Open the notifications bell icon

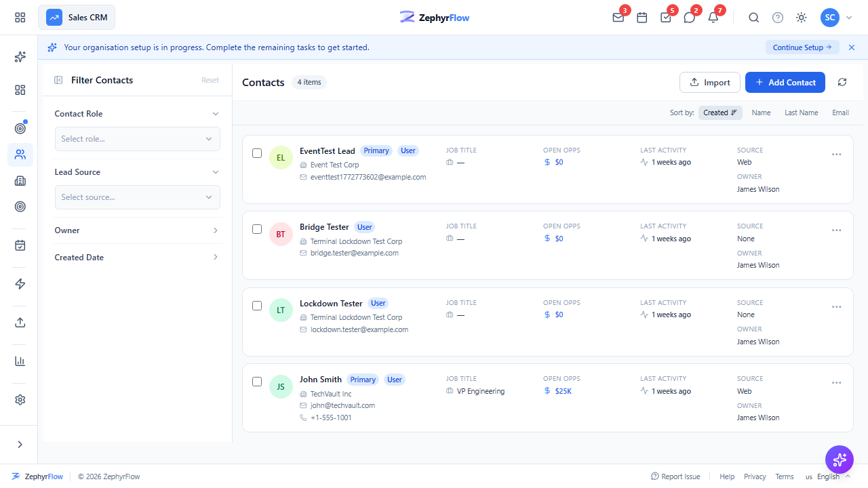pyautogui.click(x=713, y=18)
